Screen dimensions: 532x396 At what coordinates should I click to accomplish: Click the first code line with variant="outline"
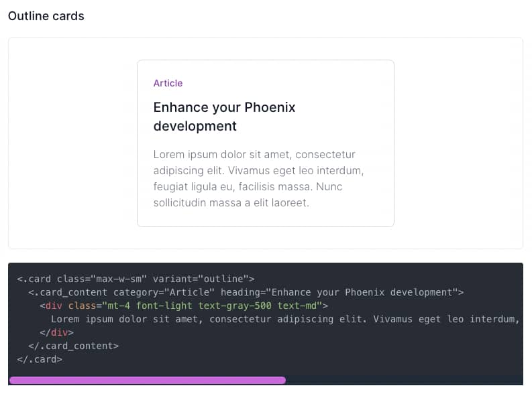pyautogui.click(x=136, y=279)
